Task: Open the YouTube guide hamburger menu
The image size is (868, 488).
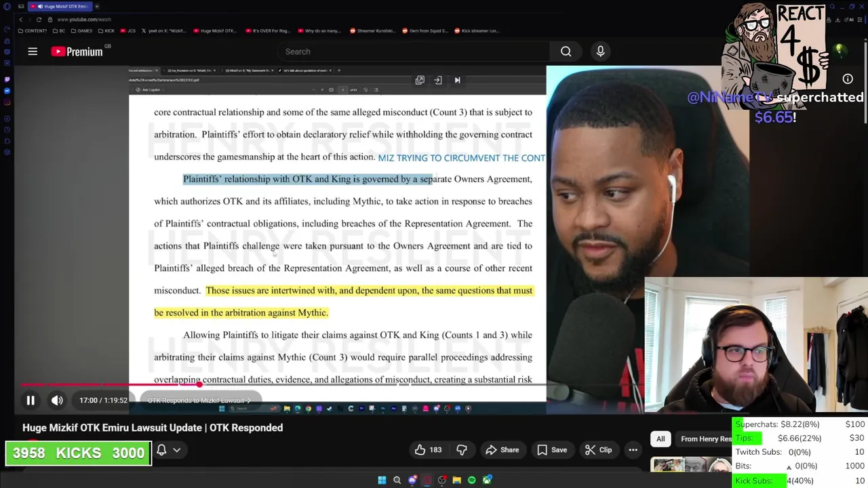Action: click(33, 52)
